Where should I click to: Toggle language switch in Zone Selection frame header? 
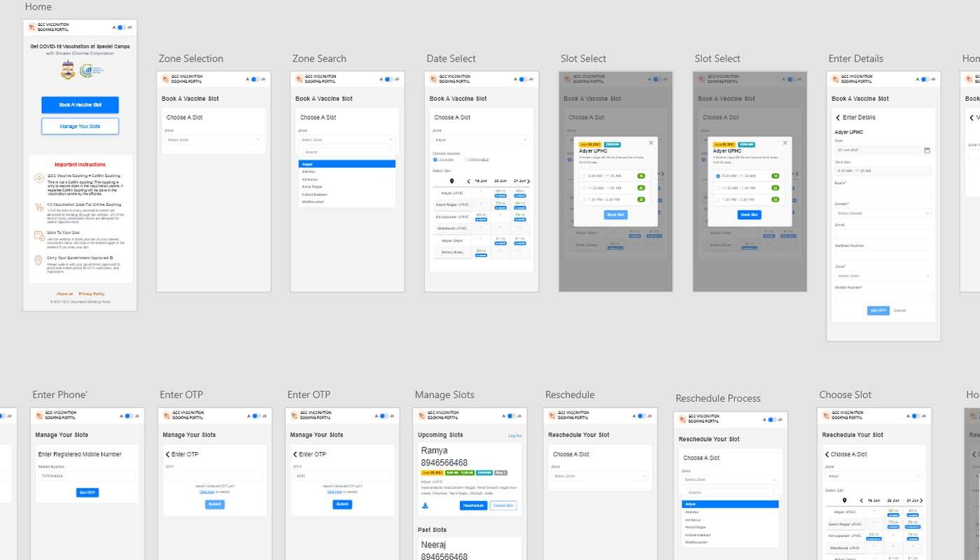pos(255,79)
